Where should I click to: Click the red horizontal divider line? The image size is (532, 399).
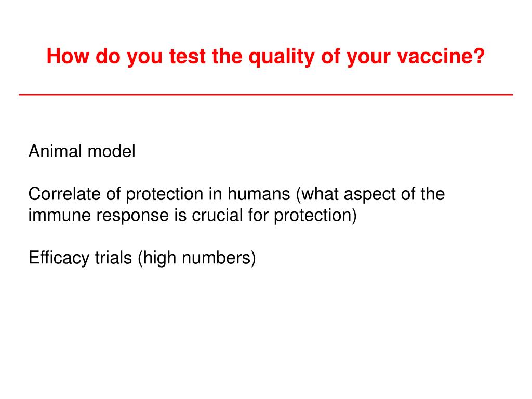(x=265, y=95)
